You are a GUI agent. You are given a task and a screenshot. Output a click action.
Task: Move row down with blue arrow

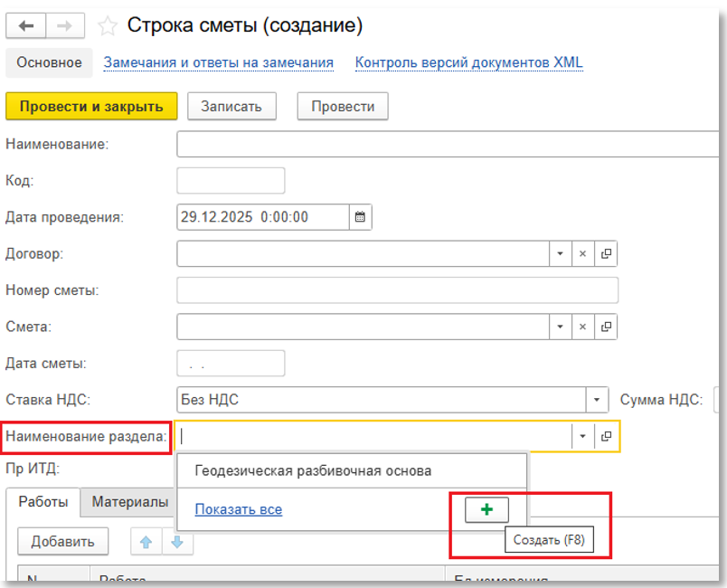coord(177,542)
